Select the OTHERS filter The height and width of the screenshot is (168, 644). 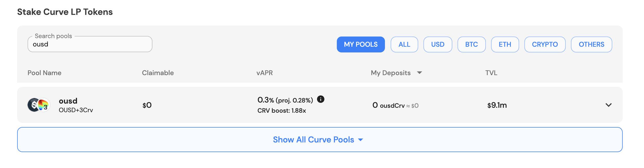coord(591,44)
